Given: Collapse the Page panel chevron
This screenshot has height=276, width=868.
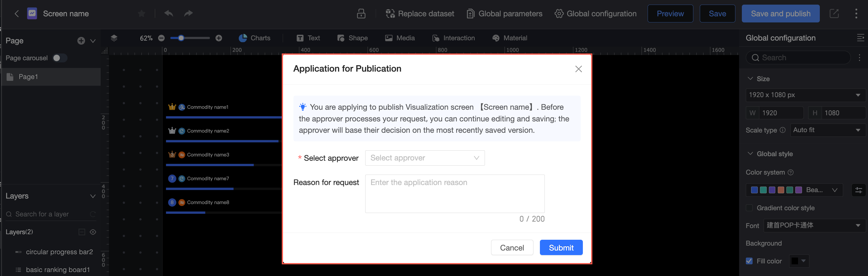Looking at the screenshot, I should coord(93,41).
